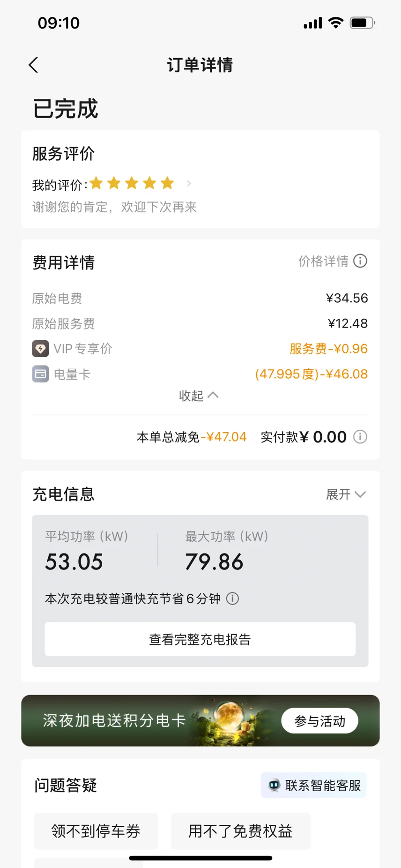Tap the back arrow icon

tap(33, 65)
